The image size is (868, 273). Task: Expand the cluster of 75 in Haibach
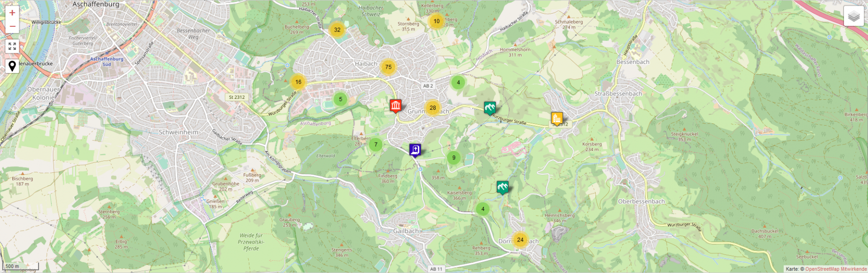click(x=388, y=67)
